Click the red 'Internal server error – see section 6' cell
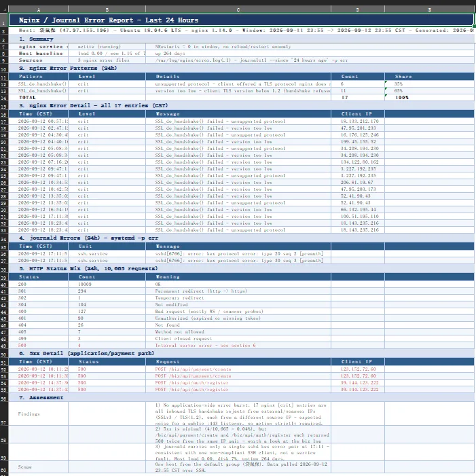The height and width of the screenshot is (476, 476). [x=238, y=346]
